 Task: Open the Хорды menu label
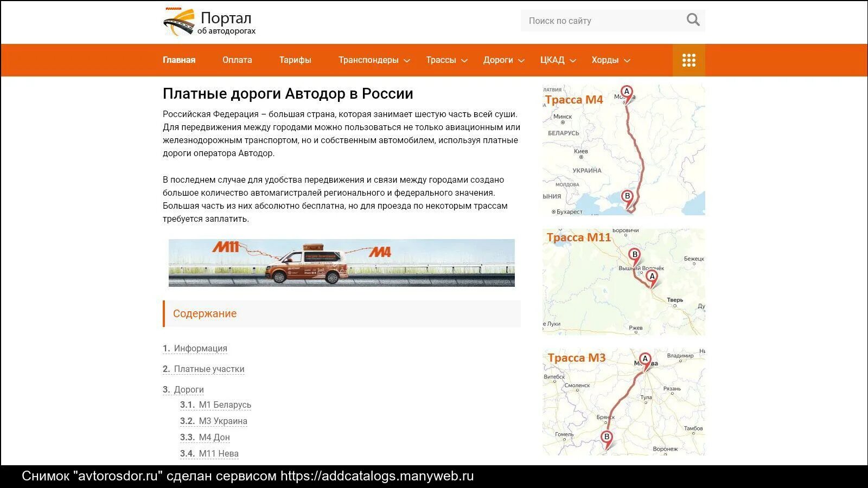[x=605, y=60]
